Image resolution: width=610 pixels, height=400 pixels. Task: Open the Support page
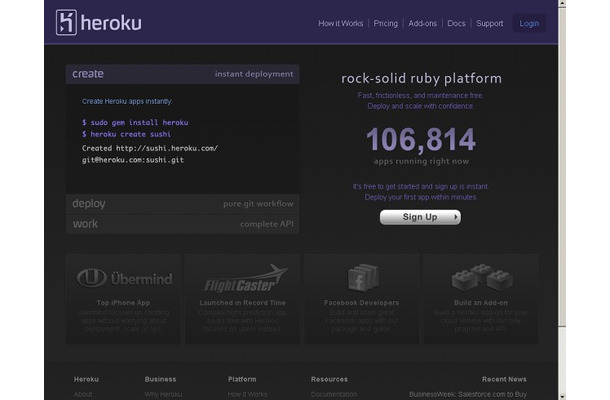[x=489, y=23]
